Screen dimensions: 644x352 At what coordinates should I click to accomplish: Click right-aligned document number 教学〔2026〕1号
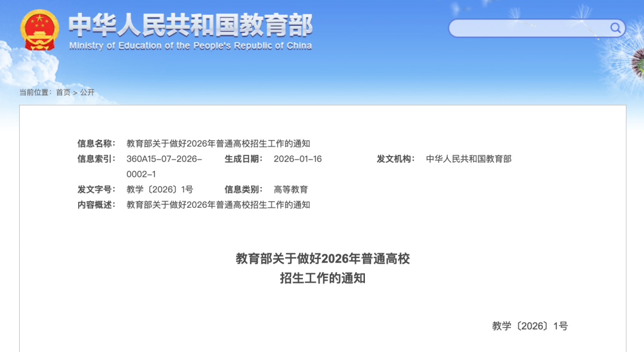[x=530, y=326]
